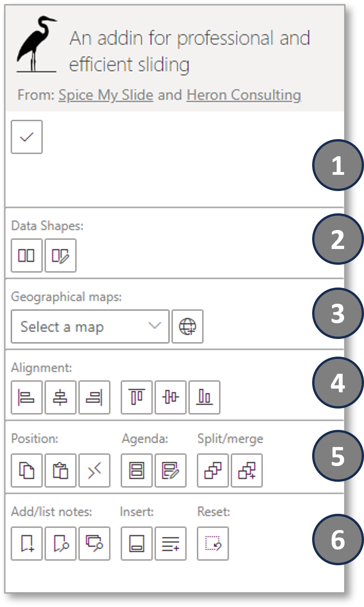Image resolution: width=364 pixels, height=607 pixels.
Task: Click the paste position icon
Action: pos(61,470)
